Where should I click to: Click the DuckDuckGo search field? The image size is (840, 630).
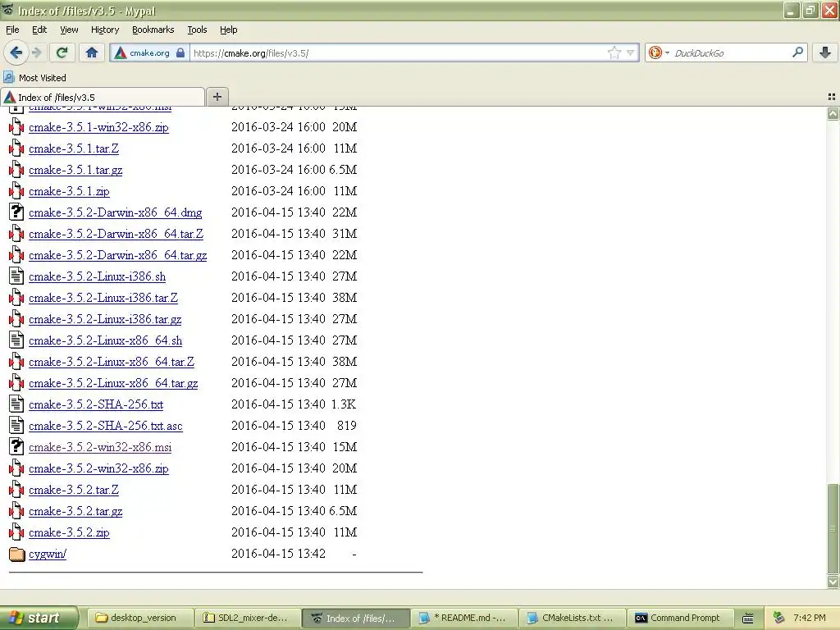pos(731,52)
